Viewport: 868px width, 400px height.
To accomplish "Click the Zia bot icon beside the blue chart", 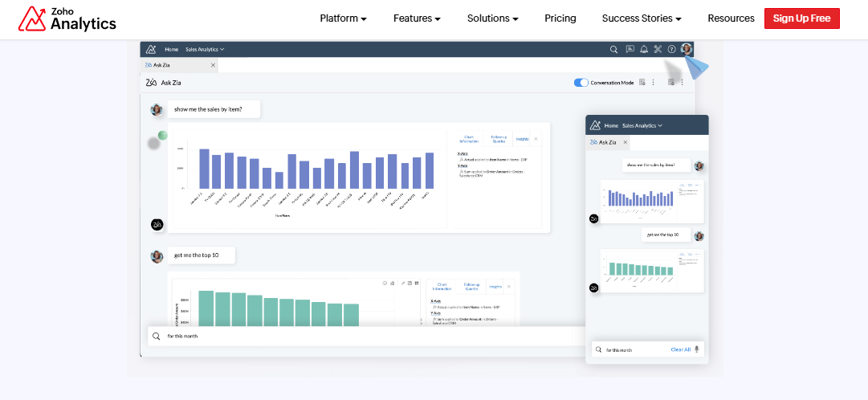I will (157, 224).
